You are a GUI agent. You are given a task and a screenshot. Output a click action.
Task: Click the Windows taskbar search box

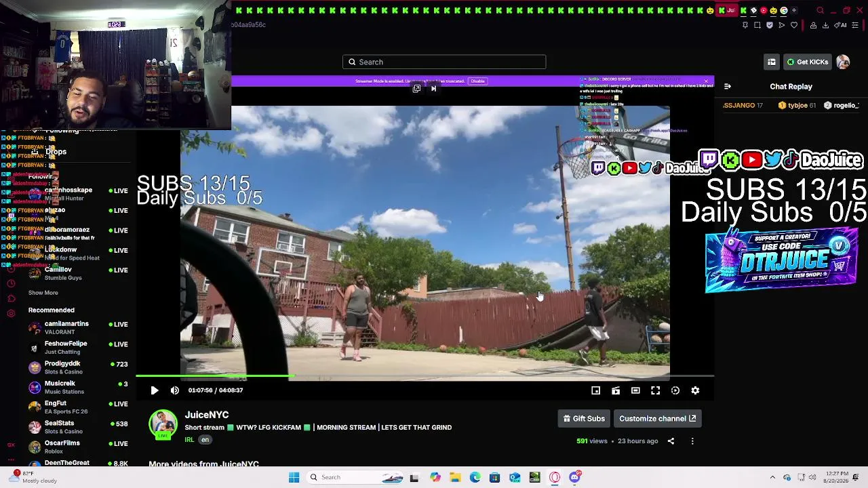[x=356, y=477]
